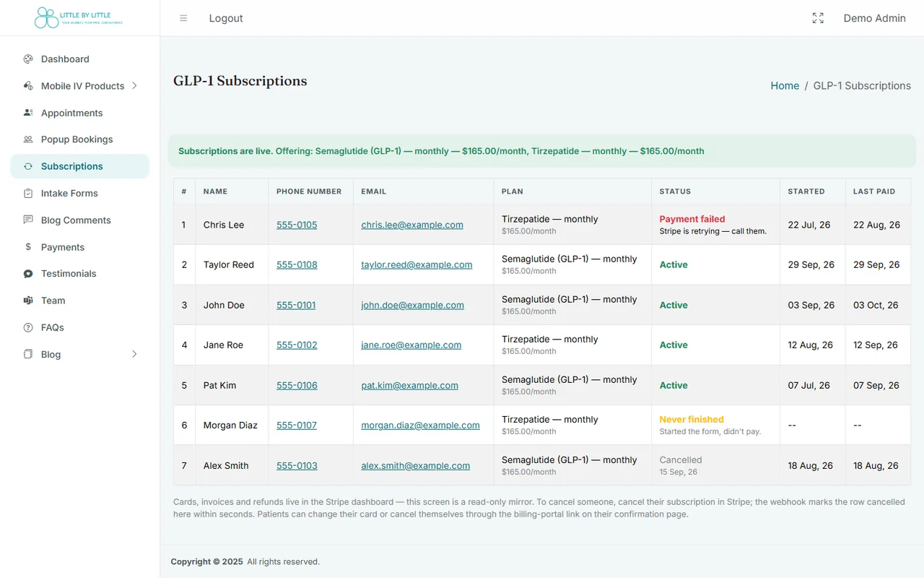Click the Mobile IV Products icon

(28, 86)
